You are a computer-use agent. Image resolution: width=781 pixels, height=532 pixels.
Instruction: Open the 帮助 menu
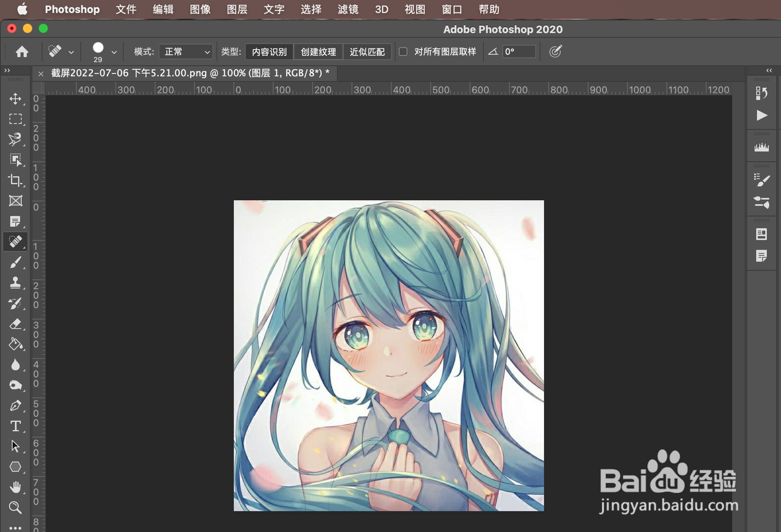coord(489,9)
